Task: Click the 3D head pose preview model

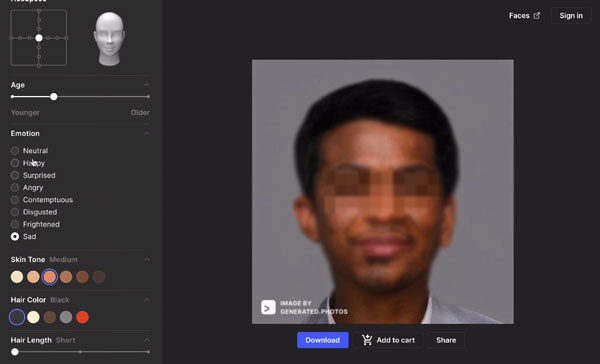Action: pyautogui.click(x=109, y=38)
